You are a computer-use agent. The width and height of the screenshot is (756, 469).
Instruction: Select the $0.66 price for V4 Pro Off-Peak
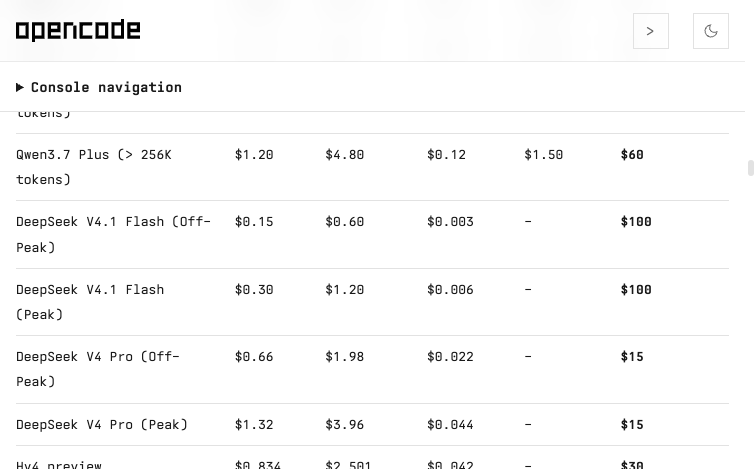[x=254, y=357]
